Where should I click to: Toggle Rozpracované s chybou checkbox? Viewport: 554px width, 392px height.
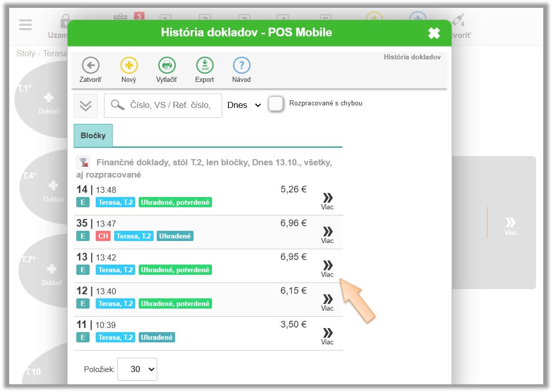pos(276,104)
